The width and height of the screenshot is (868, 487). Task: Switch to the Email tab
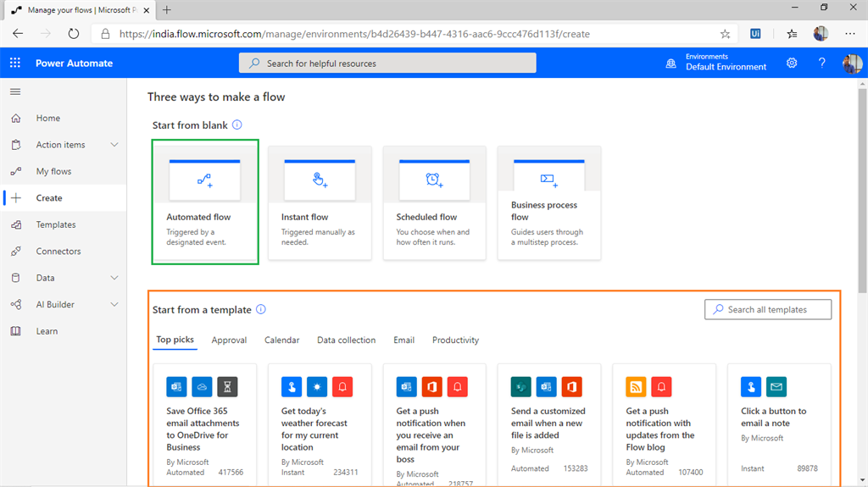[404, 340]
